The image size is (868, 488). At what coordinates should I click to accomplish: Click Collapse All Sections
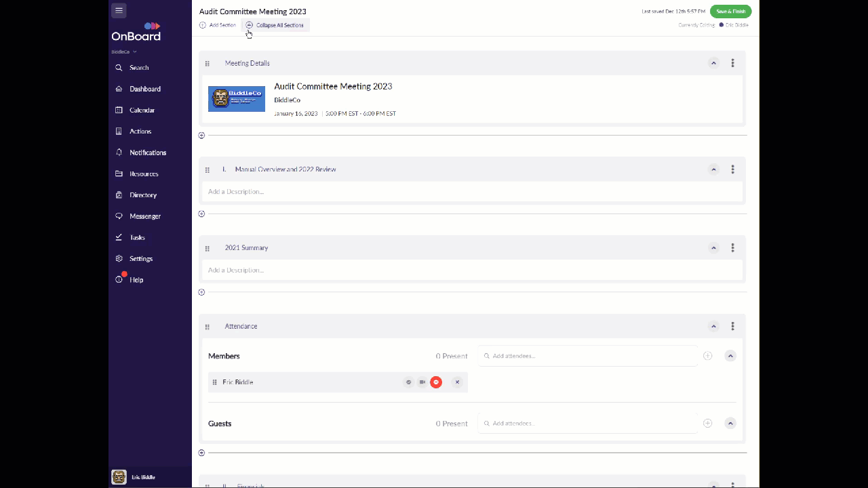click(275, 24)
